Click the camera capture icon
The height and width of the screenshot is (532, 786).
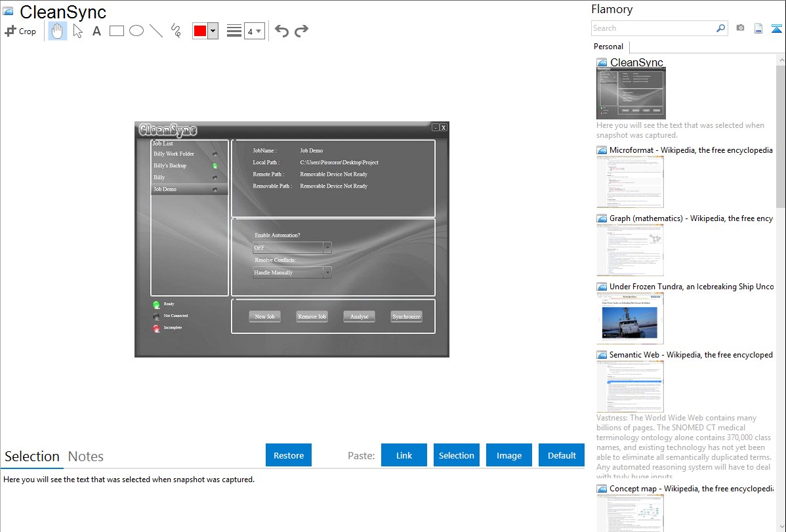[740, 28]
